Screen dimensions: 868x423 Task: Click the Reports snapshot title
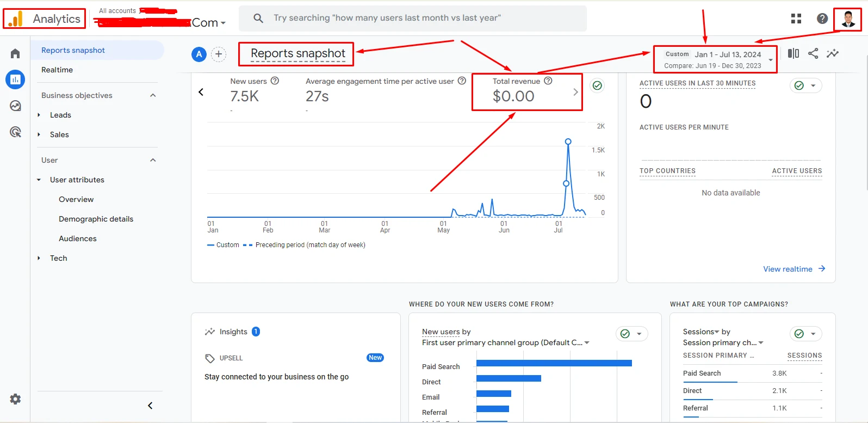point(297,53)
